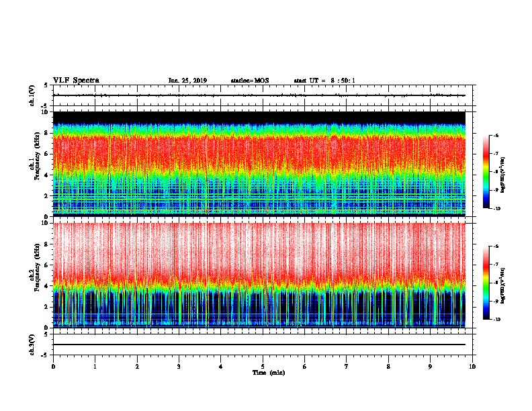Click the "station=MOS" header label
The image size is (532, 411).
pos(250,81)
